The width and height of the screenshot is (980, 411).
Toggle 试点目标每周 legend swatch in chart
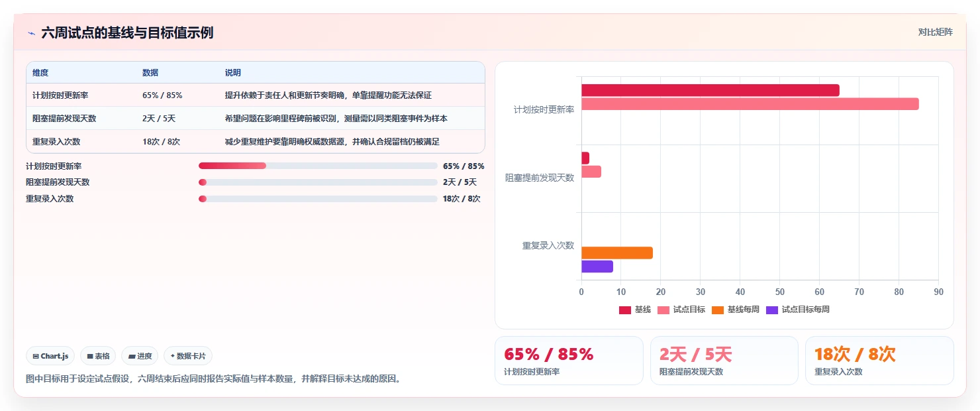click(x=772, y=310)
